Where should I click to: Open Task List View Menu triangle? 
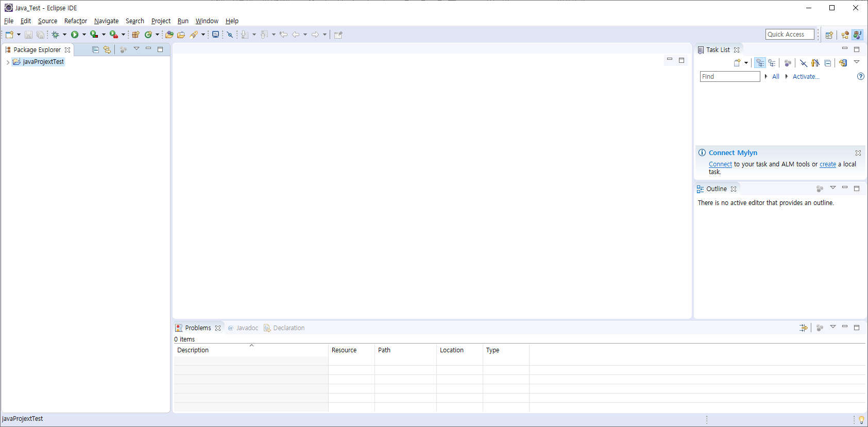click(857, 62)
